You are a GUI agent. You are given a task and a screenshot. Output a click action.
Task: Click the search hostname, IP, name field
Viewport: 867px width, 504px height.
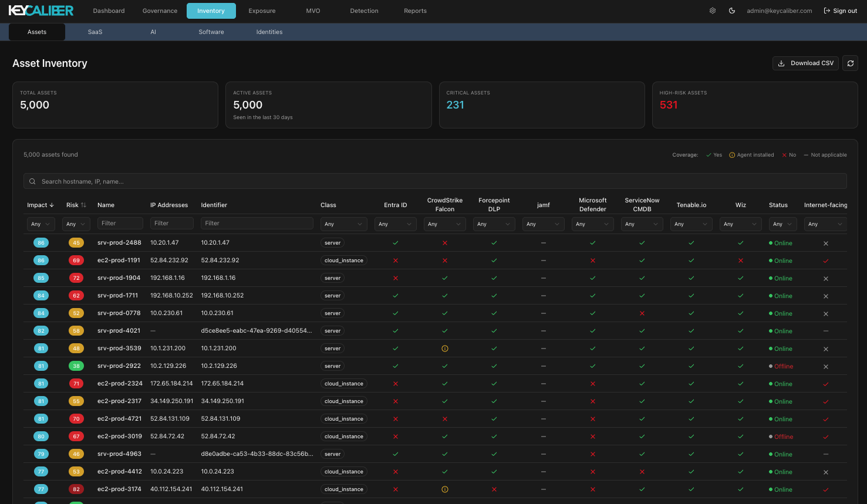pyautogui.click(x=435, y=181)
